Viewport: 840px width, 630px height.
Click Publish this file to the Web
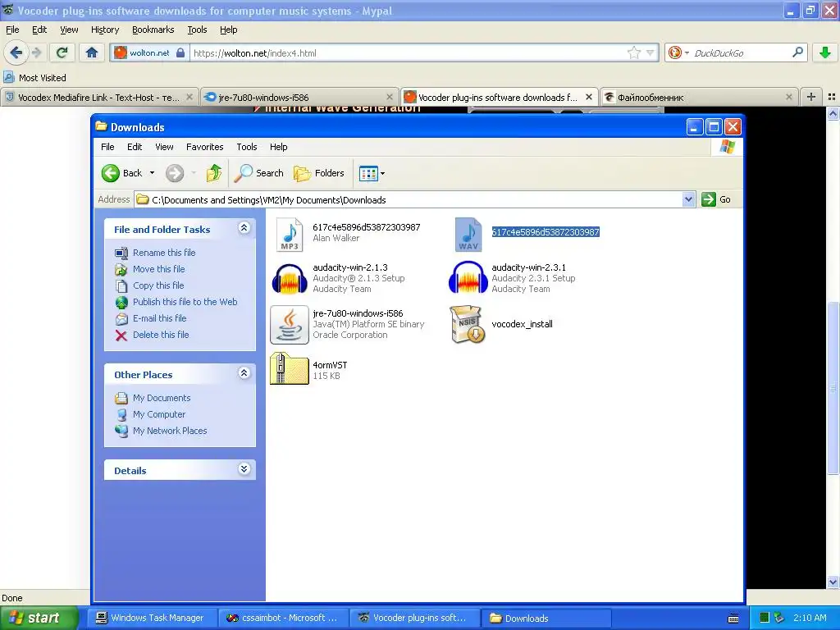185,302
